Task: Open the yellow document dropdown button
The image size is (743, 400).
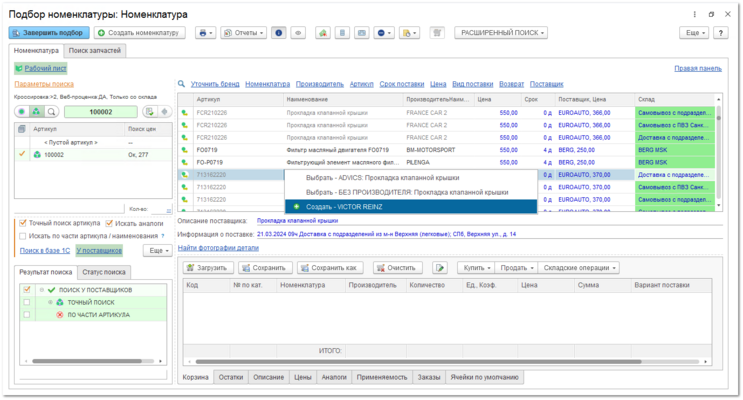Action: pyautogui.click(x=409, y=33)
